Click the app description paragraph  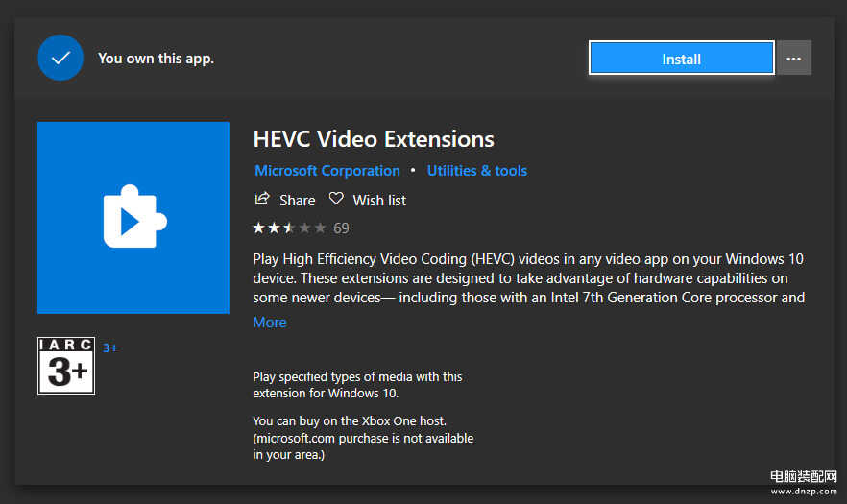pos(529,278)
